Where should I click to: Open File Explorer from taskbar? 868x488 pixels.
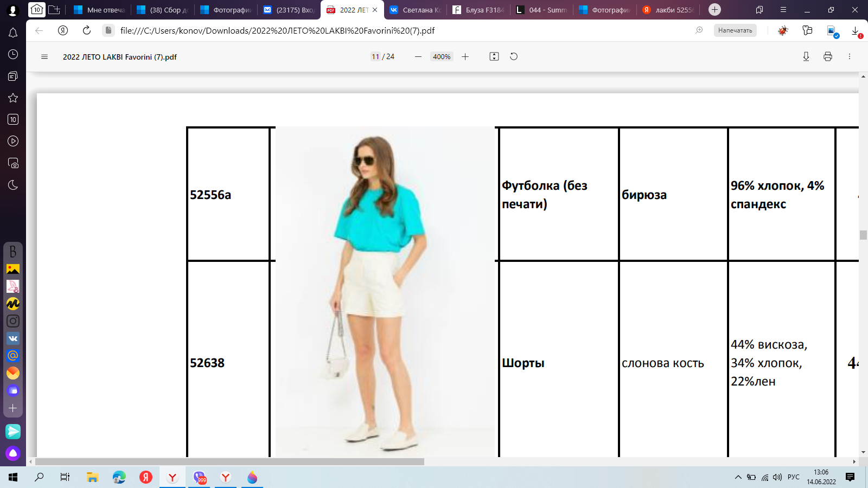click(92, 477)
